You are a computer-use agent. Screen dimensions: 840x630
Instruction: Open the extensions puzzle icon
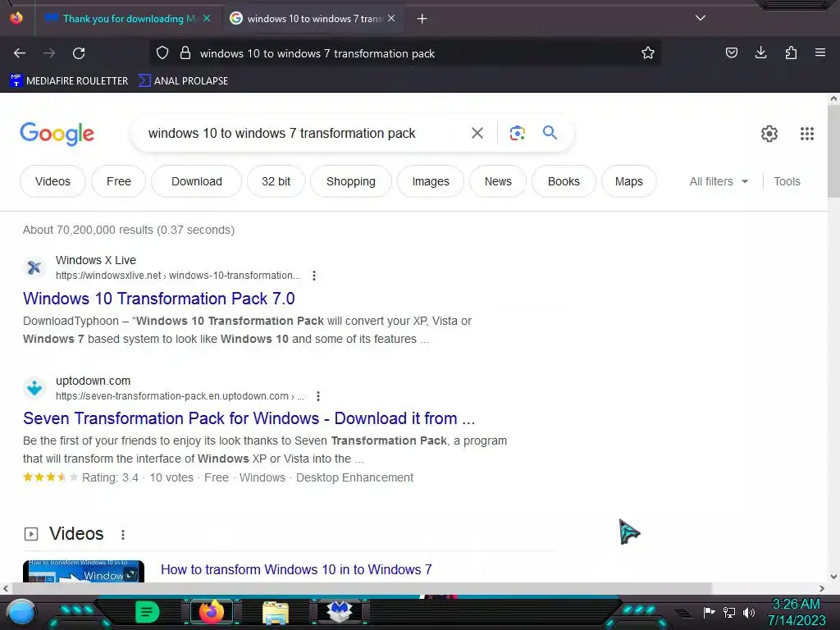tap(791, 52)
